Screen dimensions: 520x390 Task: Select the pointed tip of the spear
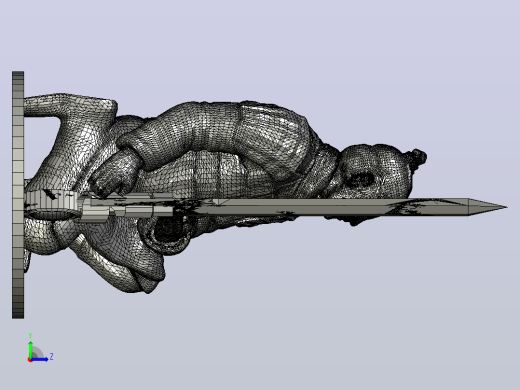pyautogui.click(x=488, y=207)
